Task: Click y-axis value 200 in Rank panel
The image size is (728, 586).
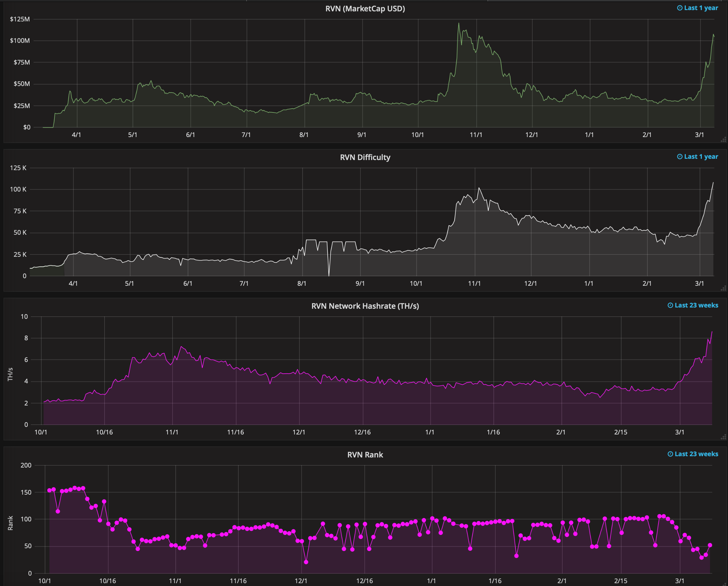Action: [26, 465]
